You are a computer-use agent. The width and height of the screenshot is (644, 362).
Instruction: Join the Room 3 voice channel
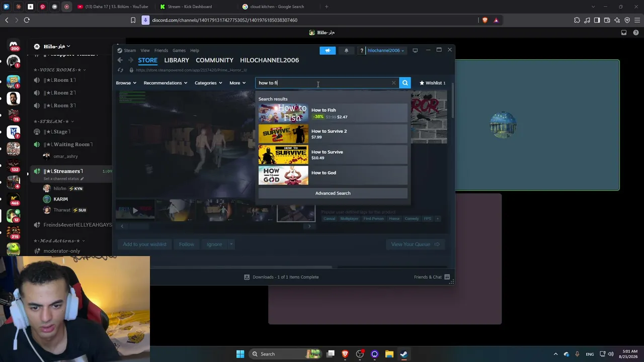[x=59, y=106]
